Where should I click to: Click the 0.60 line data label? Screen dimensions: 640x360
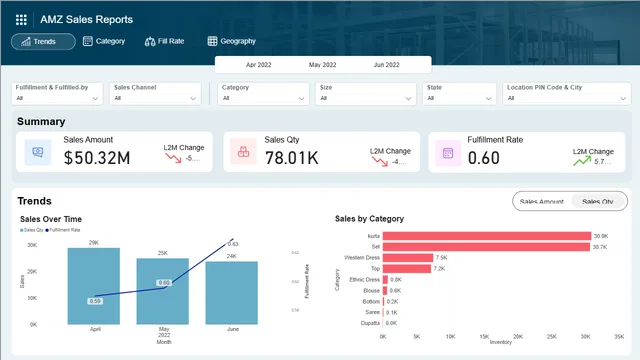[164, 283]
